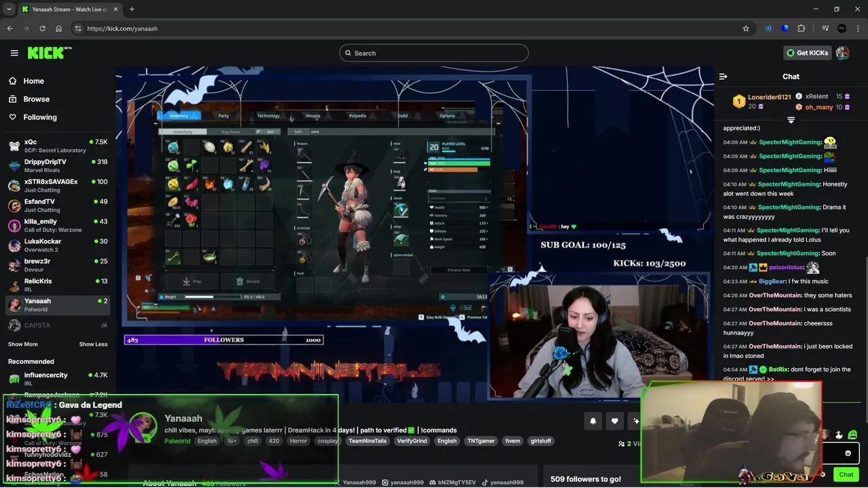The height and width of the screenshot is (488, 868).
Task: Click the VerifyGrind tag
Action: [412, 441]
